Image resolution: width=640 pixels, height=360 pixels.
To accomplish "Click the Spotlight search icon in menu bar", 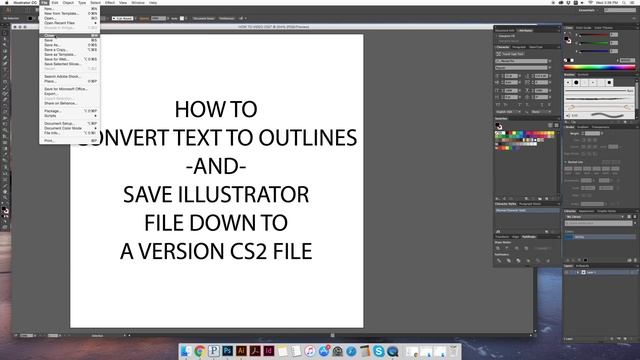I will click(624, 2).
